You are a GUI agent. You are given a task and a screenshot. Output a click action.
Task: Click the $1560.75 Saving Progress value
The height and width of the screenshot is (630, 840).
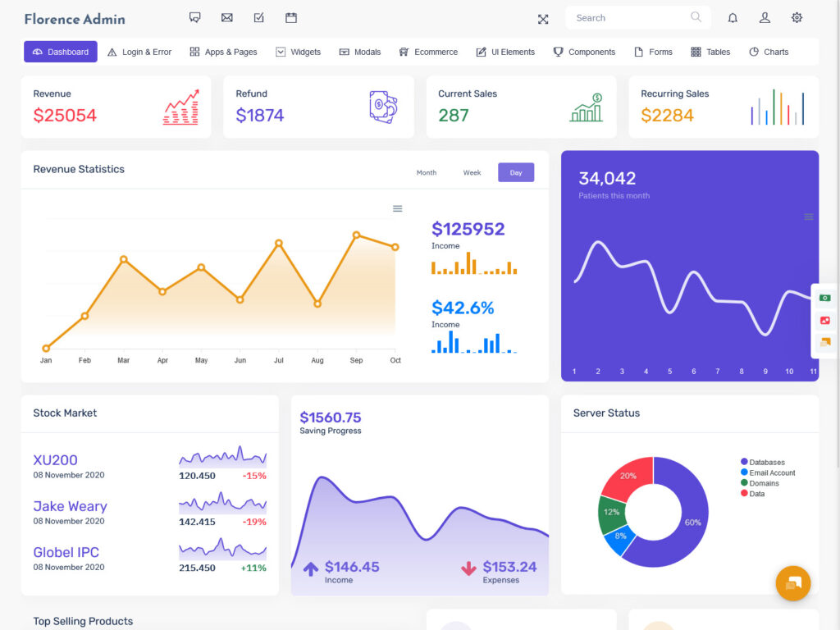click(331, 418)
